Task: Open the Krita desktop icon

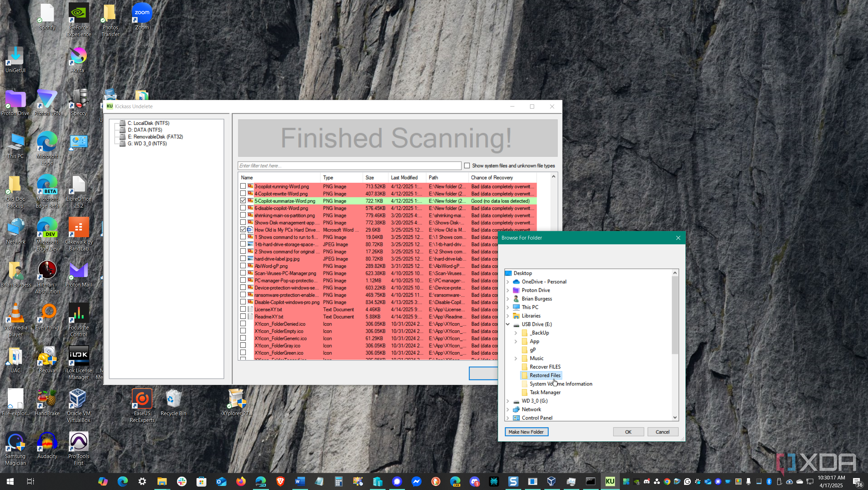Action: pyautogui.click(x=79, y=60)
